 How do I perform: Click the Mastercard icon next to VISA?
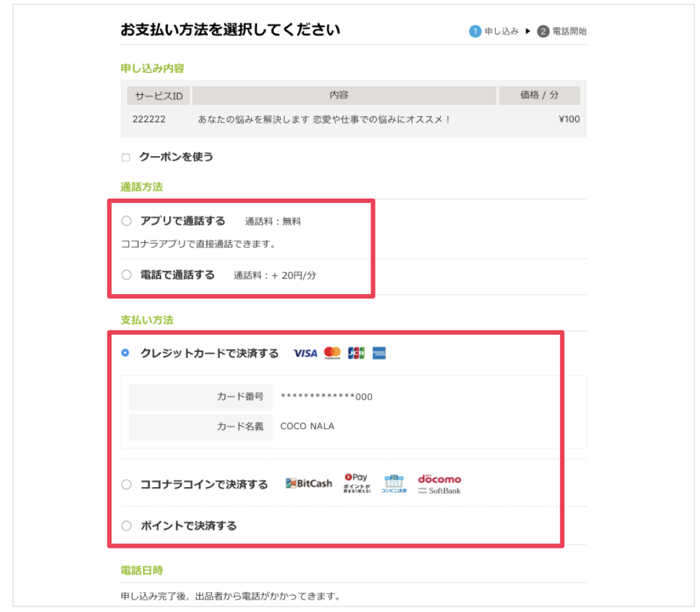[x=332, y=353]
